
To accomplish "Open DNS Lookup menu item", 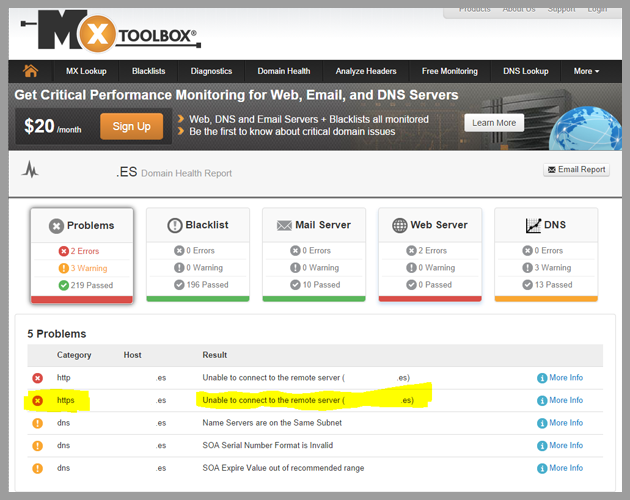I will [x=526, y=71].
